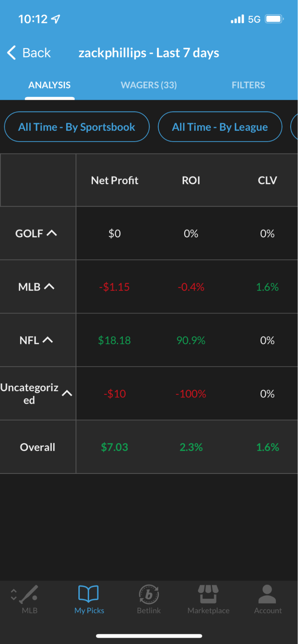Open My Picks book icon
This screenshot has width=298, height=644.
point(88,593)
